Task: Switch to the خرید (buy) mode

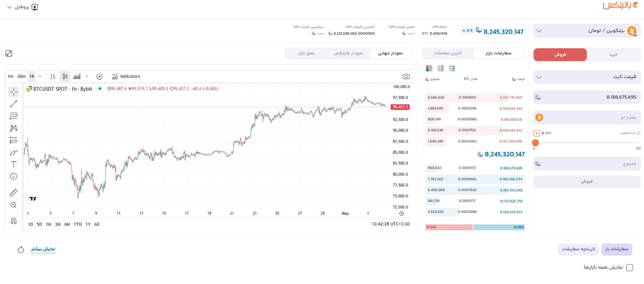Action: click(x=613, y=55)
